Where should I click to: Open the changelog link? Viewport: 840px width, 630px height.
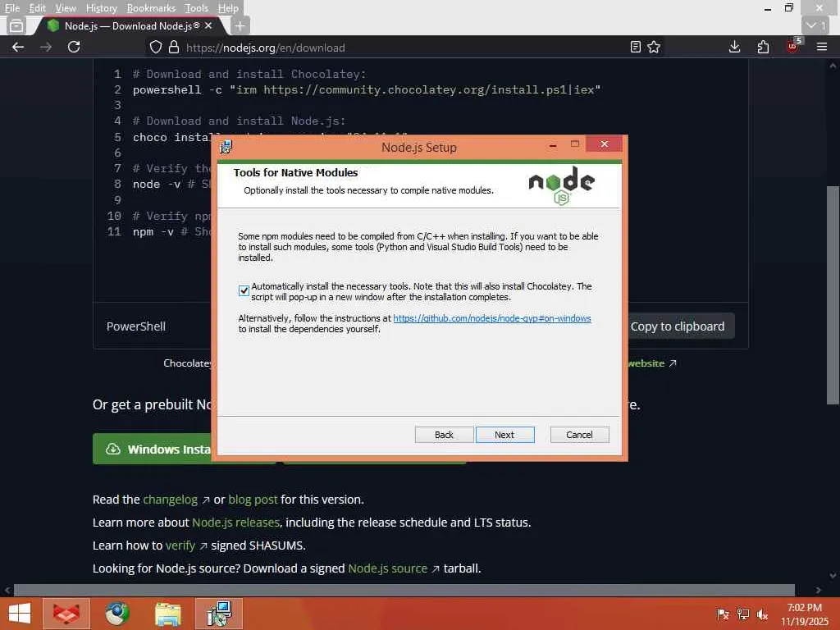(171, 500)
